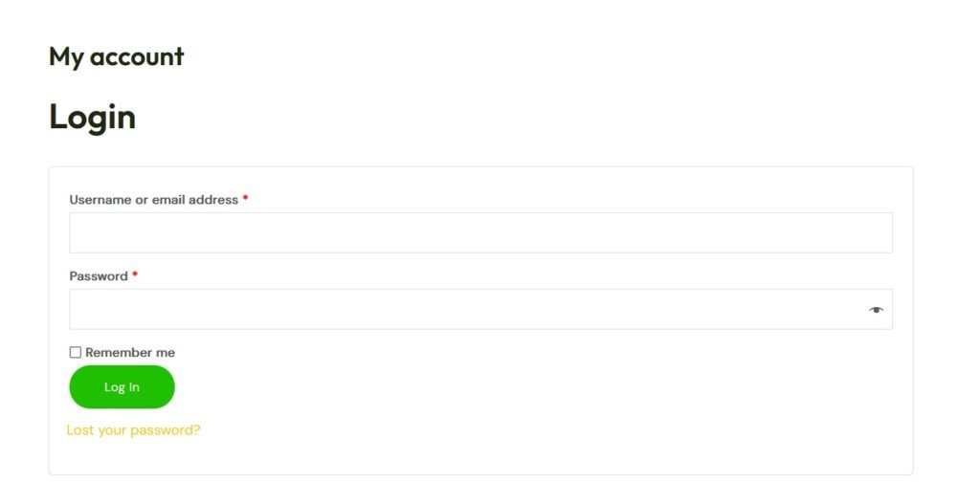Click the 'Login' heading
This screenshot has width=980, height=483.
[x=92, y=117]
